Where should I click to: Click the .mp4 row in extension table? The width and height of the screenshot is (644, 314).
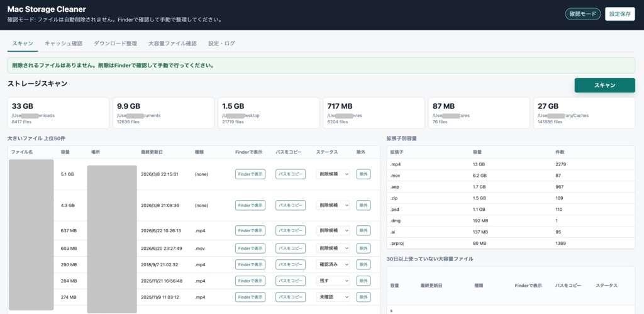pyautogui.click(x=511, y=164)
